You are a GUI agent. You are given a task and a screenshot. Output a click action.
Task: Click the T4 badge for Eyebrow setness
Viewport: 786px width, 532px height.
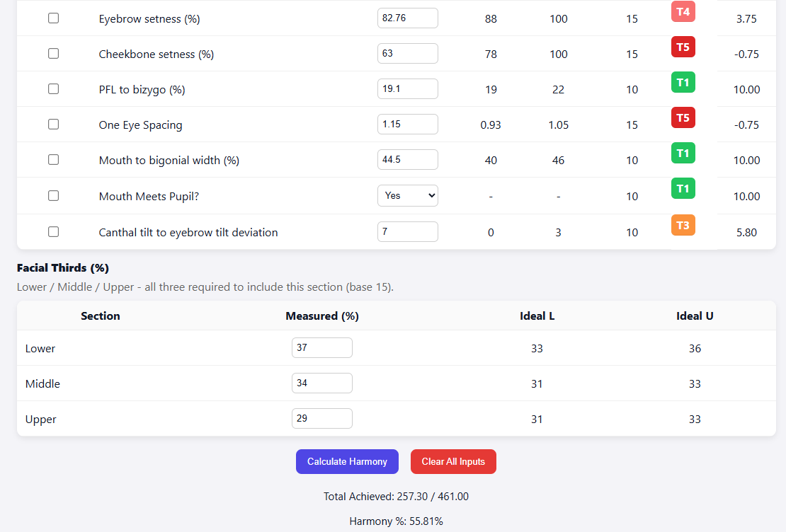[x=683, y=12]
